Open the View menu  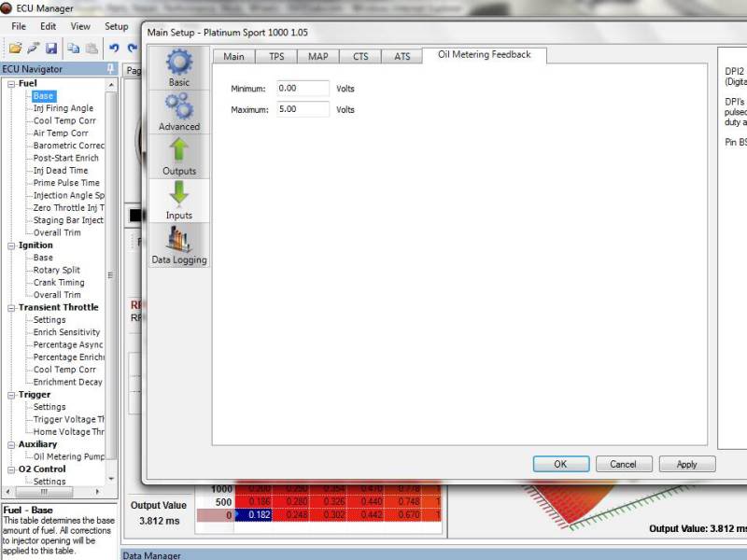tap(80, 27)
